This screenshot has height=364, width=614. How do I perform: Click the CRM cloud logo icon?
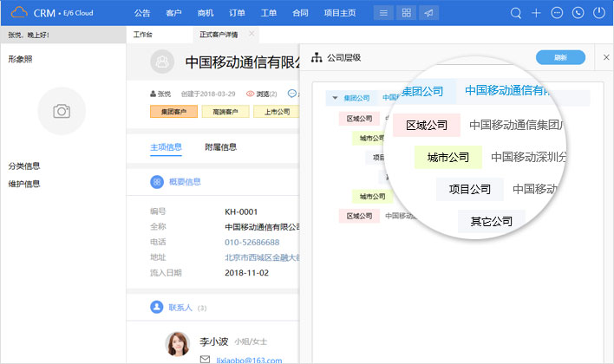coord(19,12)
